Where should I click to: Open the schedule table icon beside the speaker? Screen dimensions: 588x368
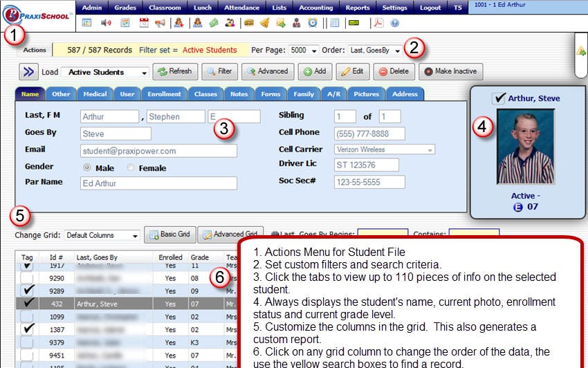pos(125,23)
